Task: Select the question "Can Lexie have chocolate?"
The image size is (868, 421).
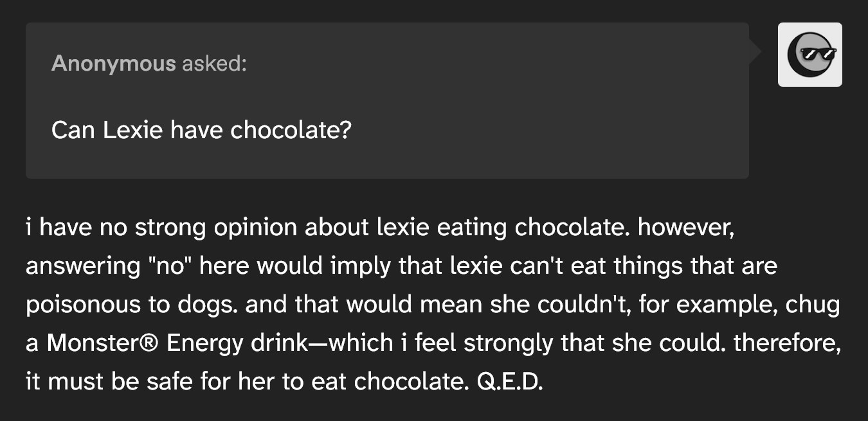Action: pos(201,130)
